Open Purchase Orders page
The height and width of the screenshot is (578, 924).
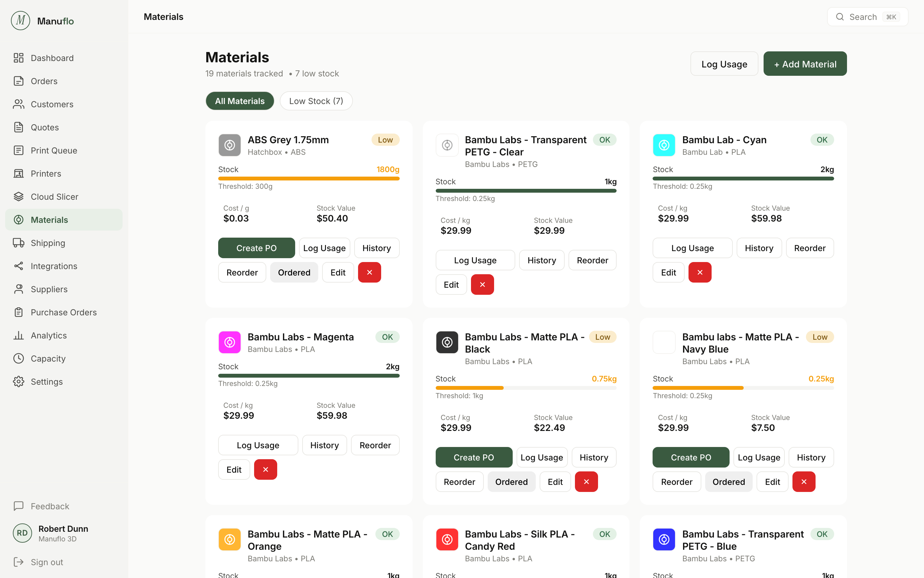[x=64, y=312]
